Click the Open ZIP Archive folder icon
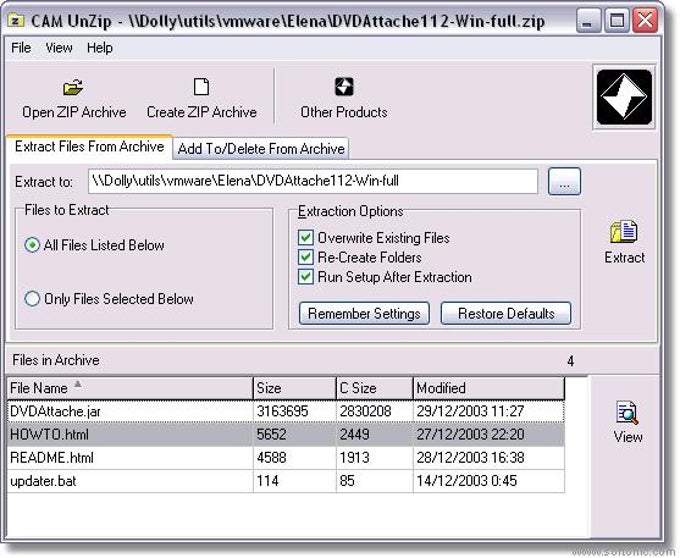Image resolution: width=680 pixels, height=558 pixels. point(73,87)
